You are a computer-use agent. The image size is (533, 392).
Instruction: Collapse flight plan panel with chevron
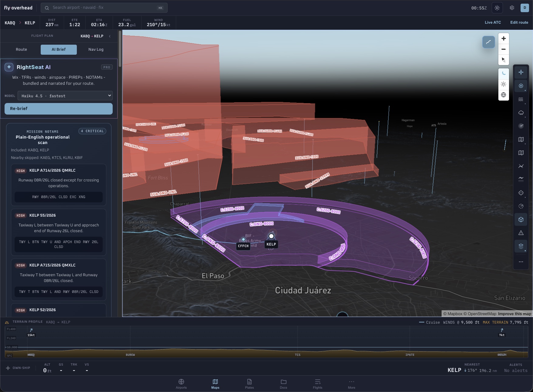110,36
